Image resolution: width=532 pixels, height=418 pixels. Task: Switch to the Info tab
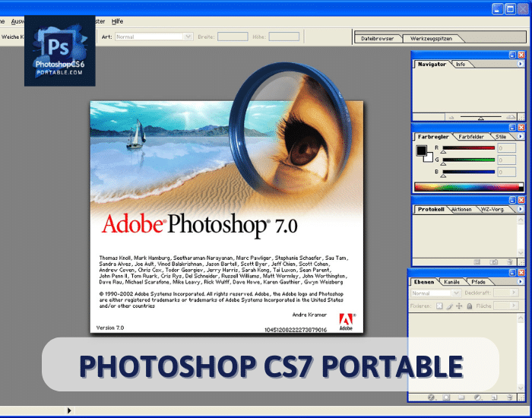(461, 64)
